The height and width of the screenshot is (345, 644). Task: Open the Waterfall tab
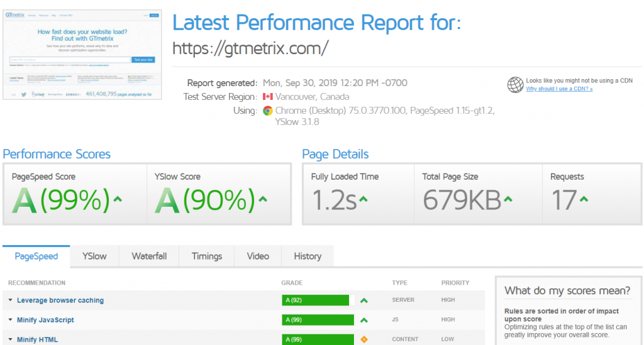point(149,256)
